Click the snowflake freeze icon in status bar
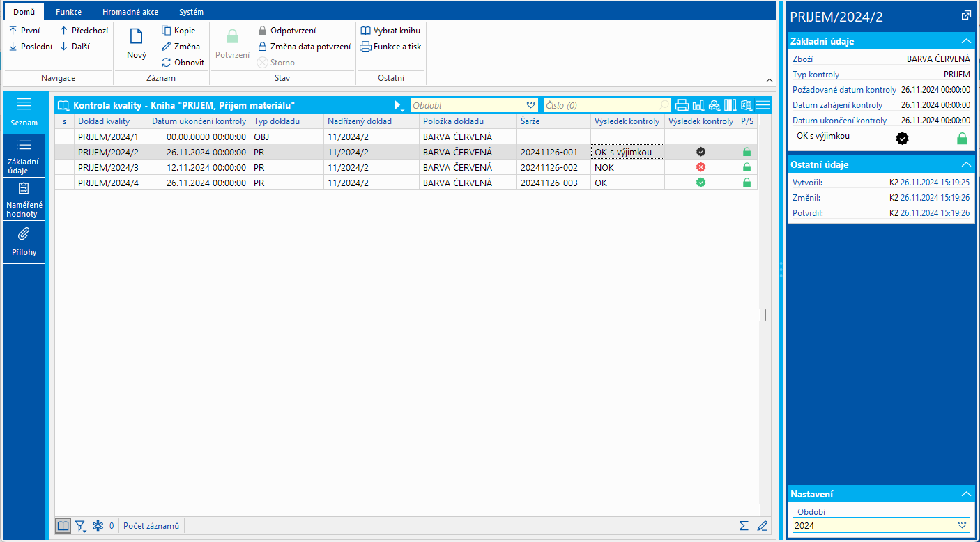Viewport: 980px width, 542px height. (x=98, y=526)
